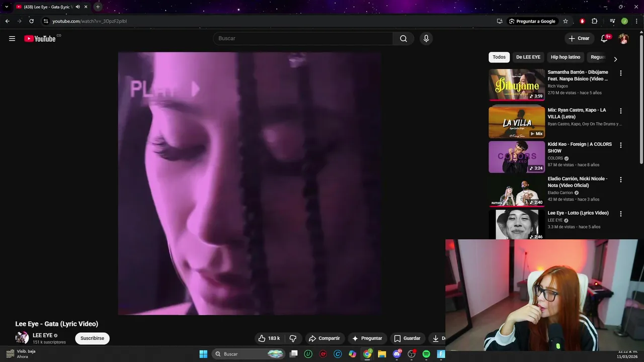Open options for Lee Eye Lotto video
This screenshot has height=362, width=644.
click(x=620, y=214)
